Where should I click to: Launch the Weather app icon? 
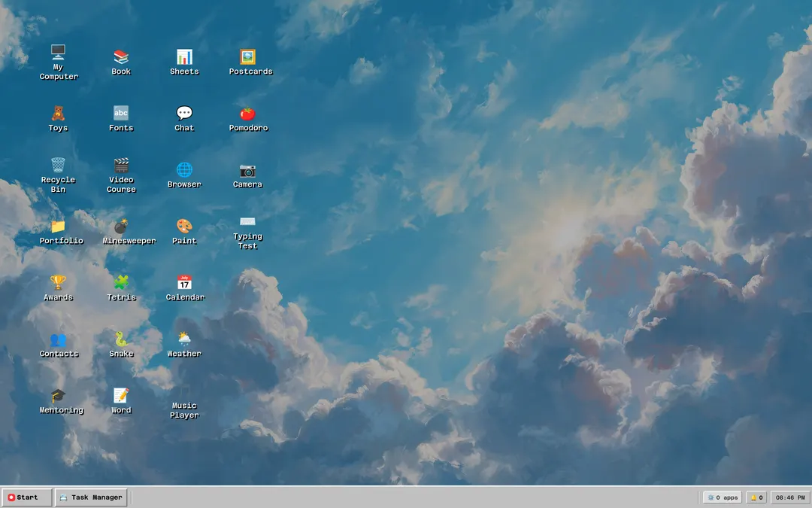point(184,339)
